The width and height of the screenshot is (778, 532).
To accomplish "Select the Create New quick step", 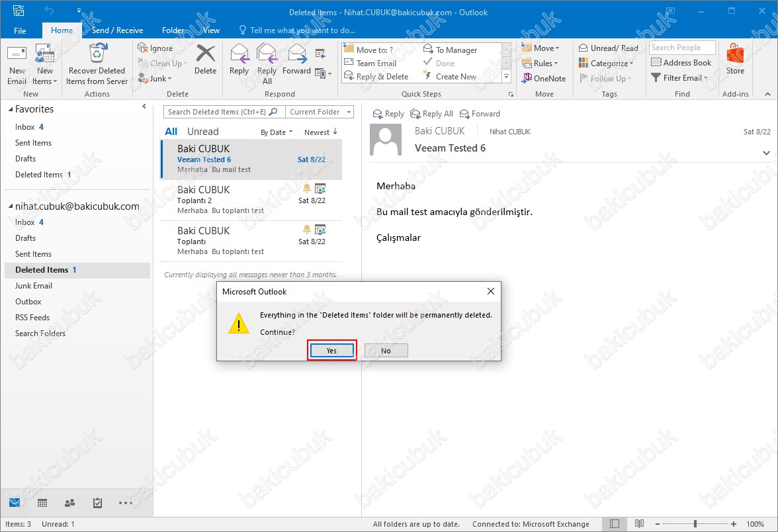I will pos(450,77).
